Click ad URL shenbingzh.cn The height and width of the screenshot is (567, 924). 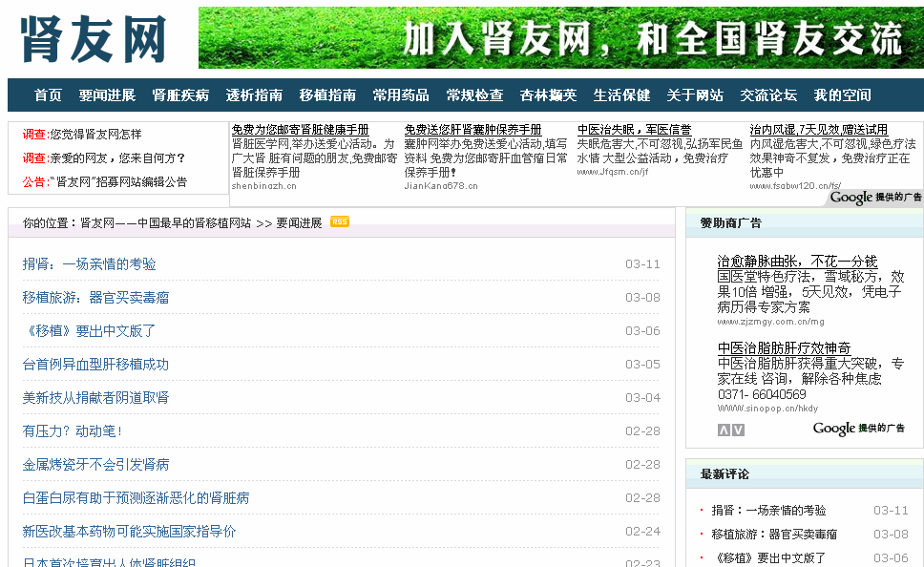pos(264,186)
